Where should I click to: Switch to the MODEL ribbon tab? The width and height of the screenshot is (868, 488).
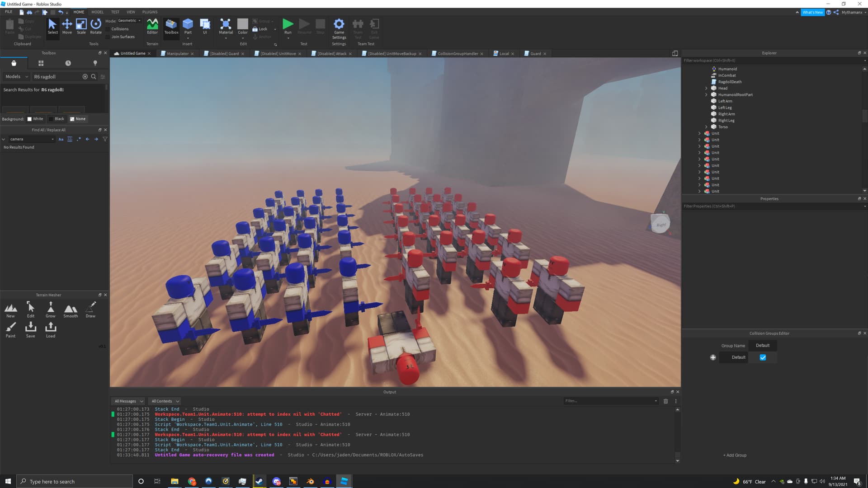tap(97, 12)
